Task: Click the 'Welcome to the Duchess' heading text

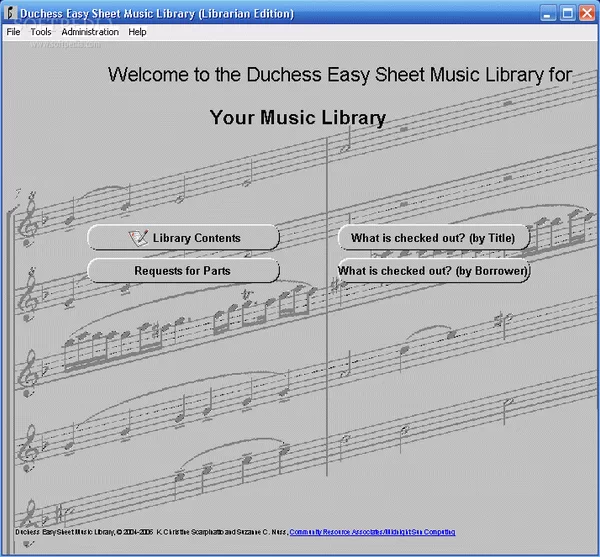Action: [340, 75]
